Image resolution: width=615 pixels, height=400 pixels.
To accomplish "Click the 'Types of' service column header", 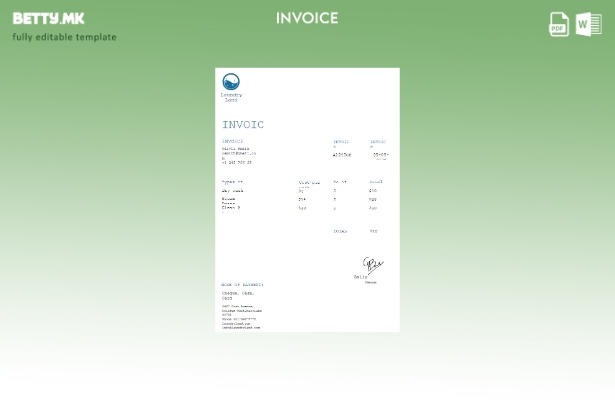I will pyautogui.click(x=232, y=182).
